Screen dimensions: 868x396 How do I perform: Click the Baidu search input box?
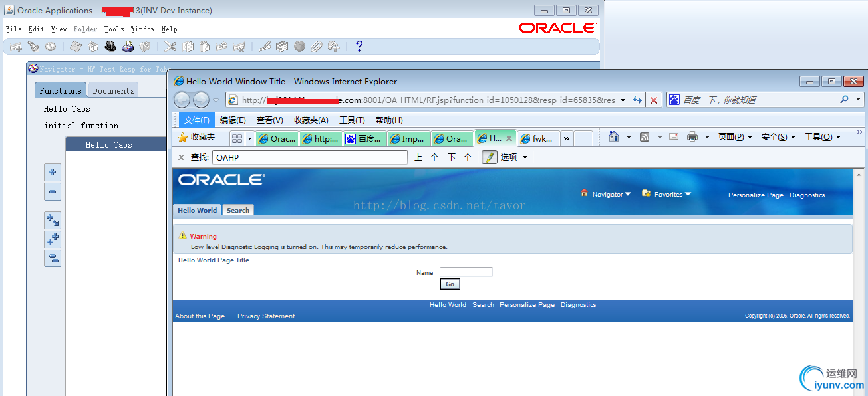758,100
